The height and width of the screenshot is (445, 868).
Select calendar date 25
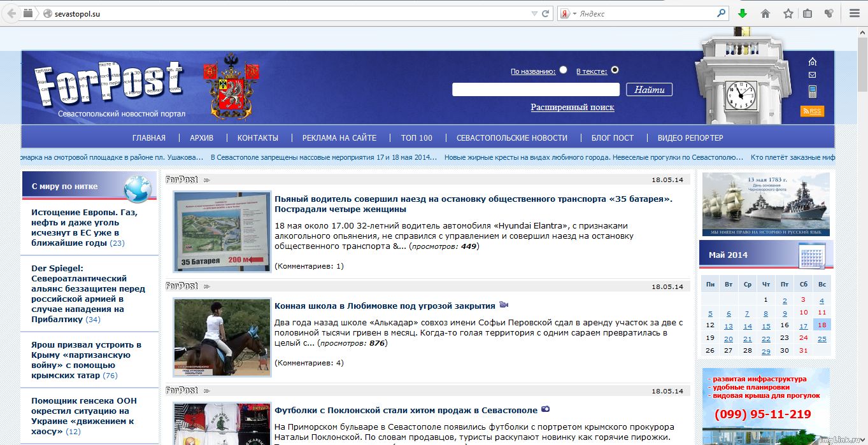point(822,339)
